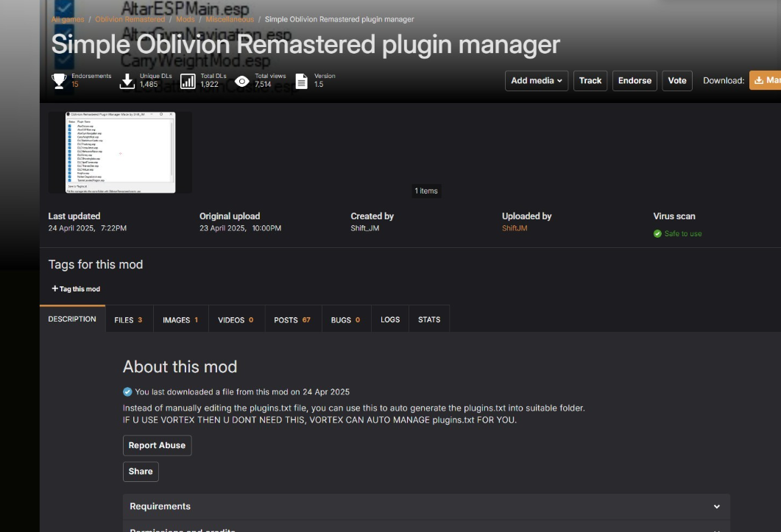Image resolution: width=781 pixels, height=532 pixels.
Task: Click the Version value 1.5
Action: pos(319,84)
